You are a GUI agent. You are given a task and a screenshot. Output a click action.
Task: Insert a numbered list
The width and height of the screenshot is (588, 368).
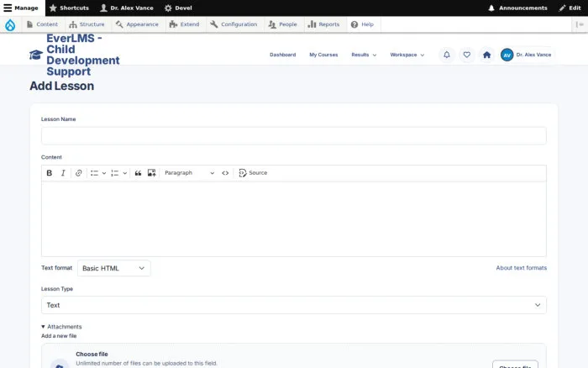coord(115,173)
